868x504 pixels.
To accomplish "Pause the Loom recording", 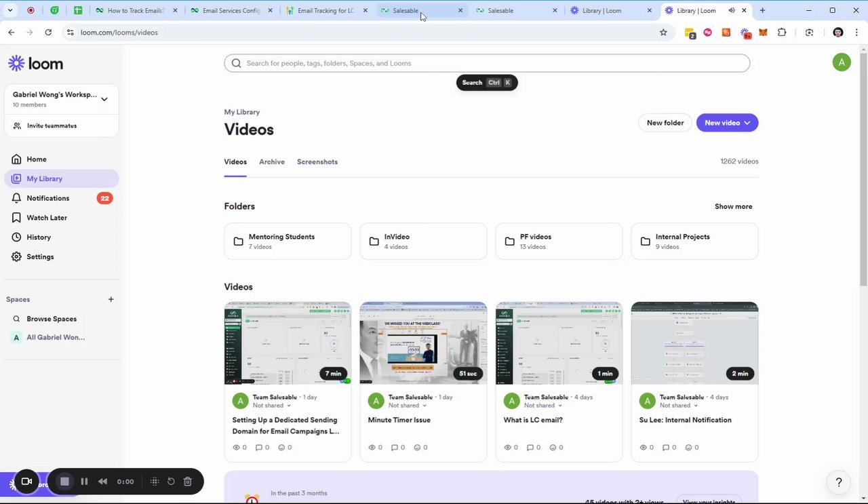I will [84, 482].
